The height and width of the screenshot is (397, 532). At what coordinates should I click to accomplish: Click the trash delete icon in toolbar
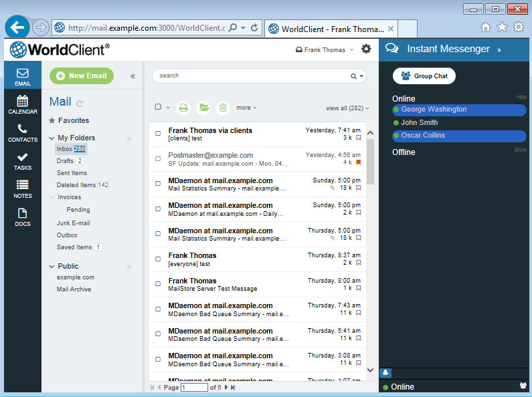[223, 108]
